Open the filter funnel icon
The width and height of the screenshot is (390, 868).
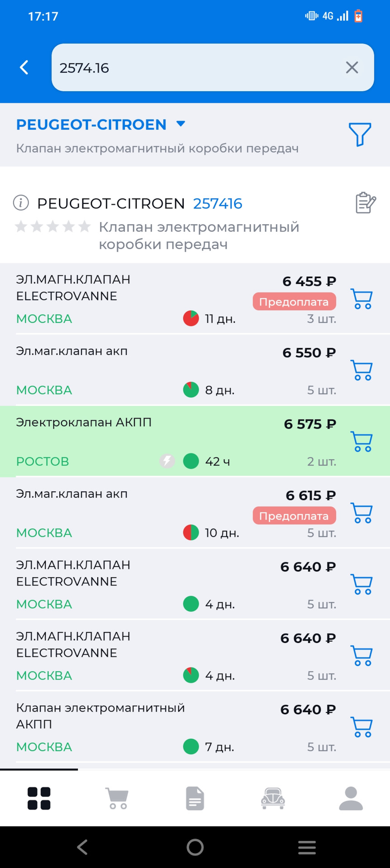click(360, 134)
